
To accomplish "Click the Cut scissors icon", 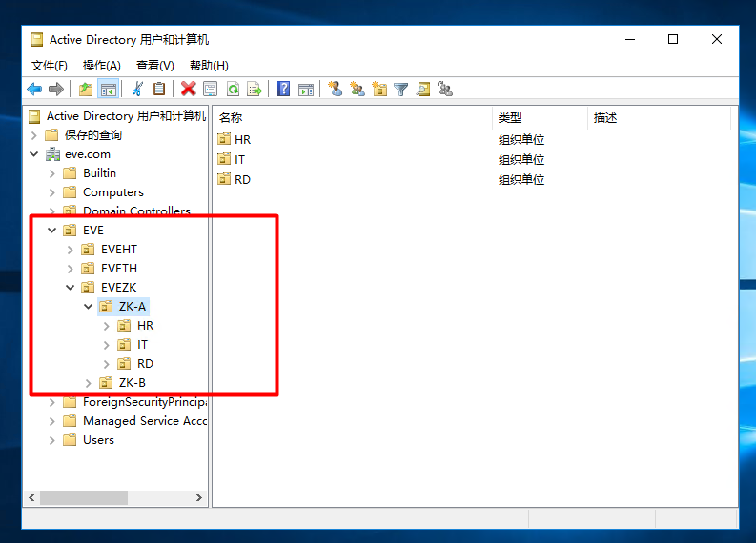I will 137,90.
